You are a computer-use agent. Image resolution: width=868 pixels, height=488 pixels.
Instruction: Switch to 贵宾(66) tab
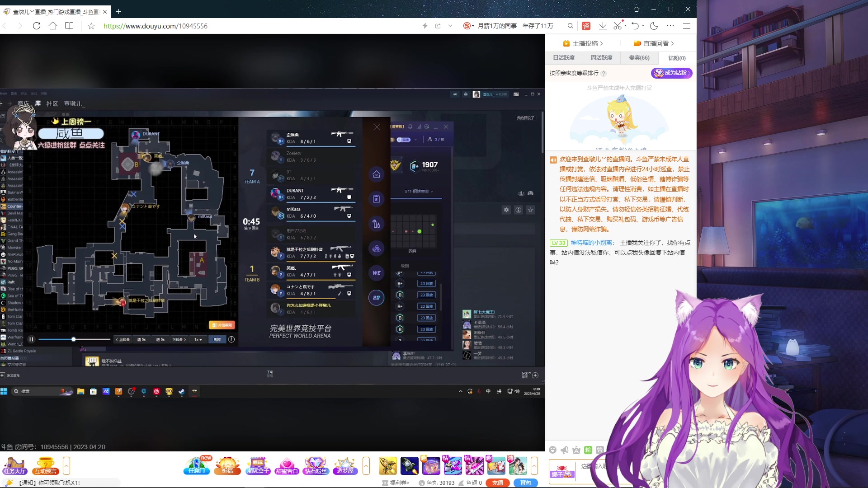[x=639, y=58]
